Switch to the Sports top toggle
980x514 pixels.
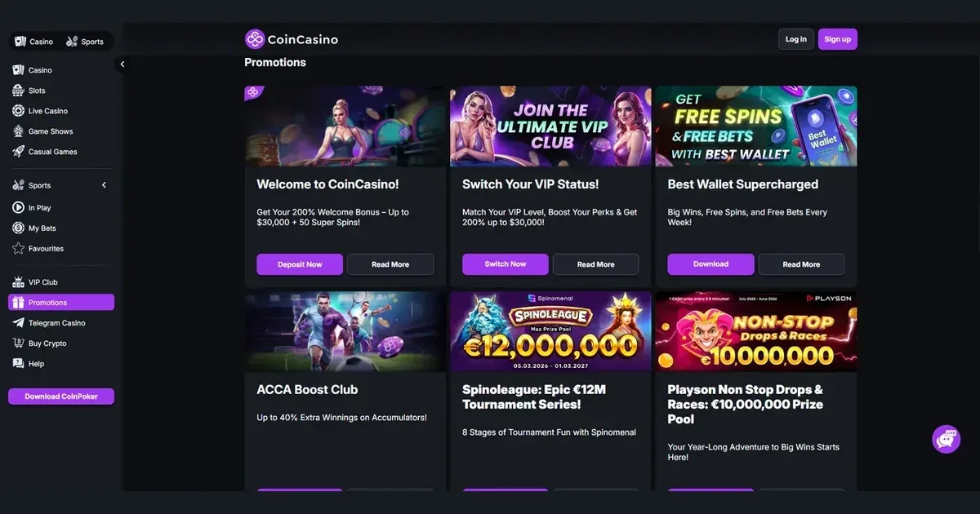pos(85,42)
